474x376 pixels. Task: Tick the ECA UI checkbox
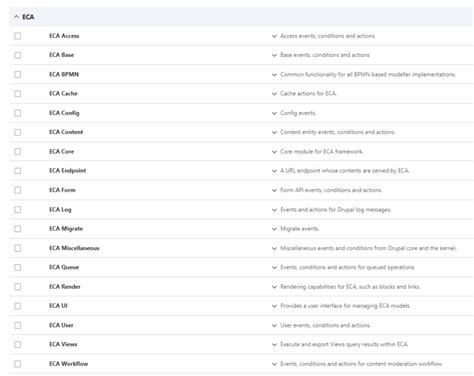(18, 306)
